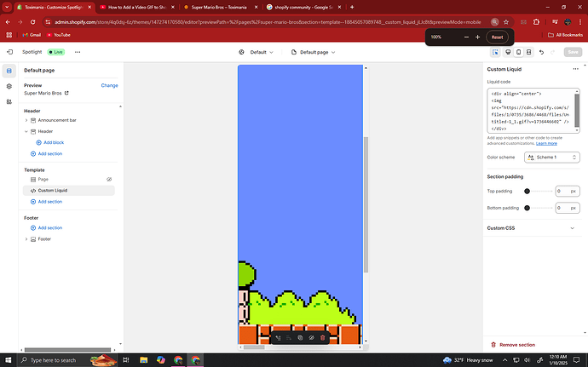Expand the Footer section row
The width and height of the screenshot is (588, 367).
tap(26, 239)
